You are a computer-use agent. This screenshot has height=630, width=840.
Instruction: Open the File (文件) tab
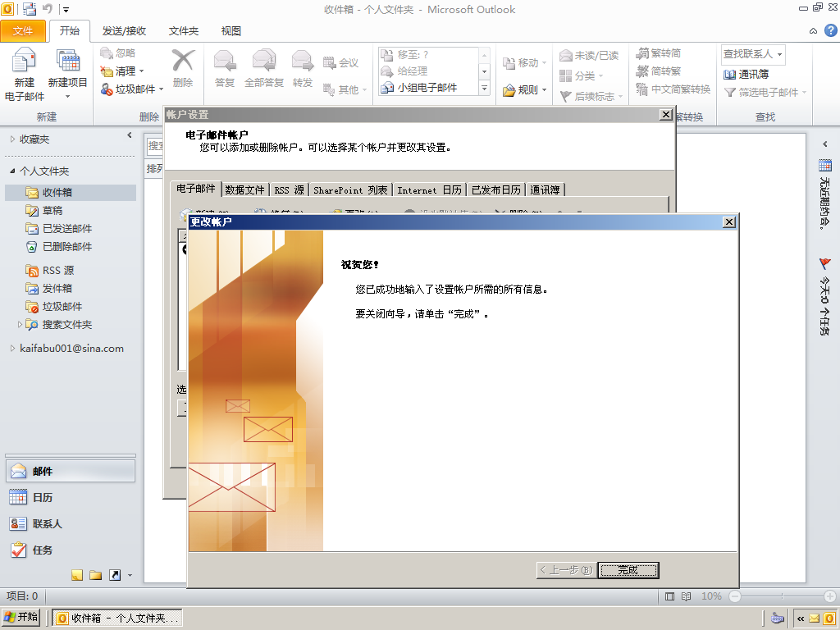pyautogui.click(x=22, y=31)
